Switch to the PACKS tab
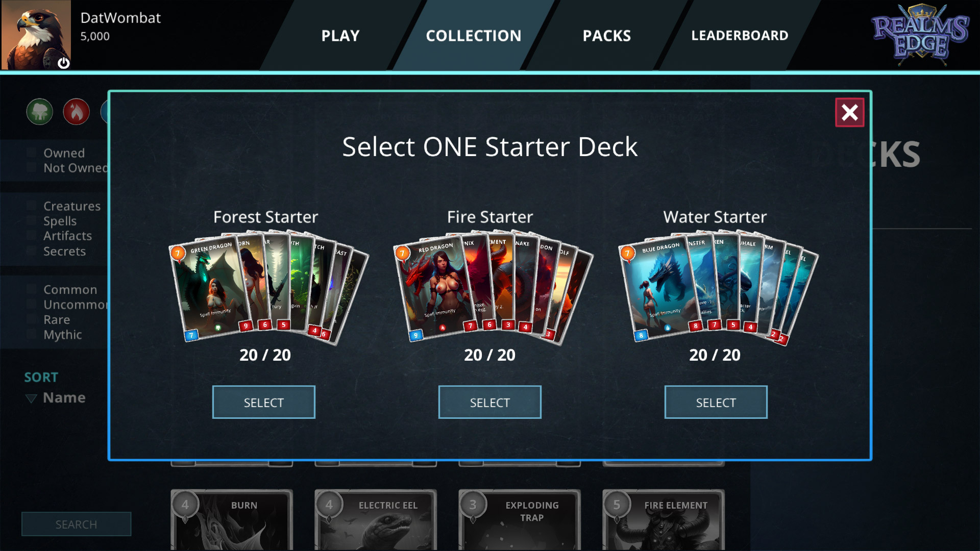 tap(607, 35)
